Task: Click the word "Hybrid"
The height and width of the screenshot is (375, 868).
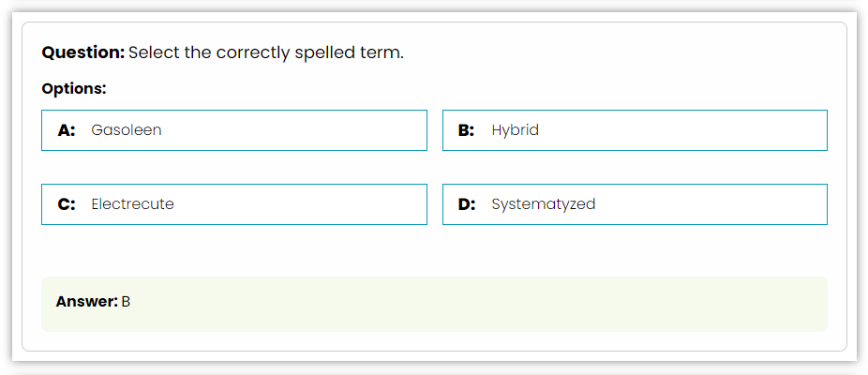Action: 516,130
